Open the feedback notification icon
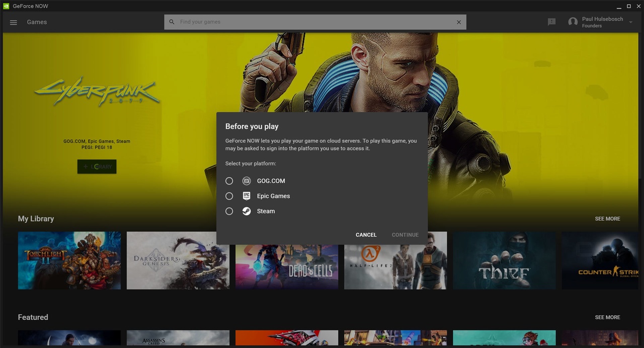Viewport: 644px width, 348px height. (552, 22)
